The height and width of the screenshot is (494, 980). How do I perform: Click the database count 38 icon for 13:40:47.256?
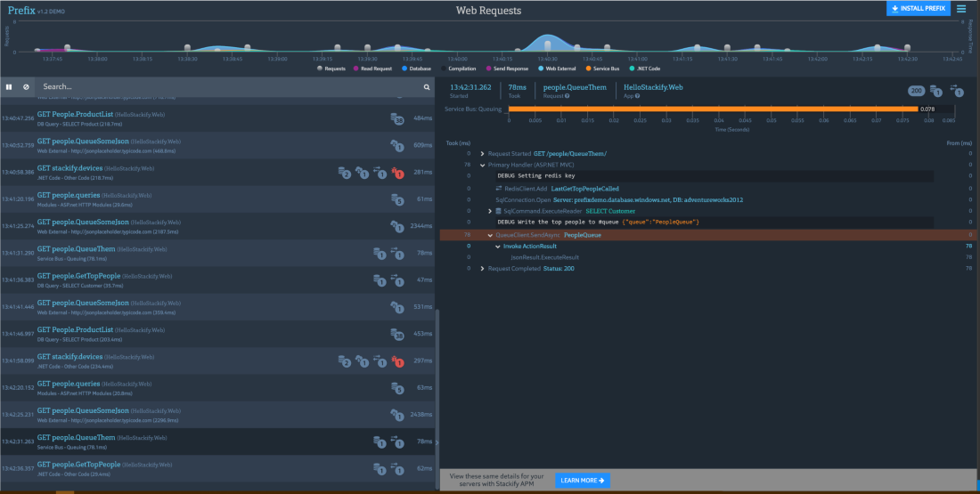click(396, 118)
